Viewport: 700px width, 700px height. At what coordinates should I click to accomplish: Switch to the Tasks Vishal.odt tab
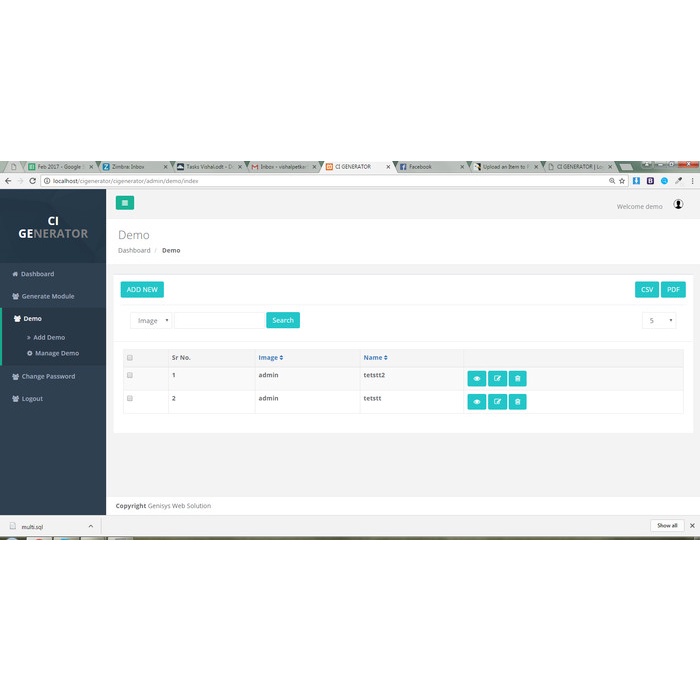click(209, 167)
